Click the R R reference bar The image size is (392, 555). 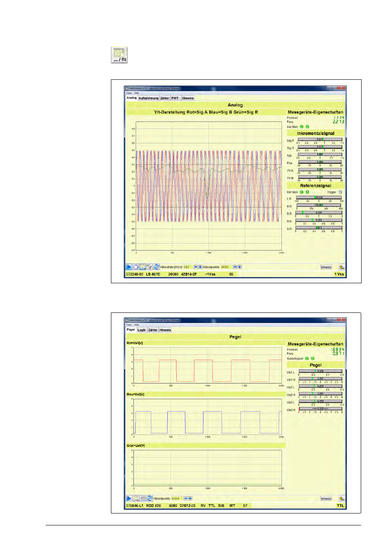pyautogui.click(x=319, y=213)
